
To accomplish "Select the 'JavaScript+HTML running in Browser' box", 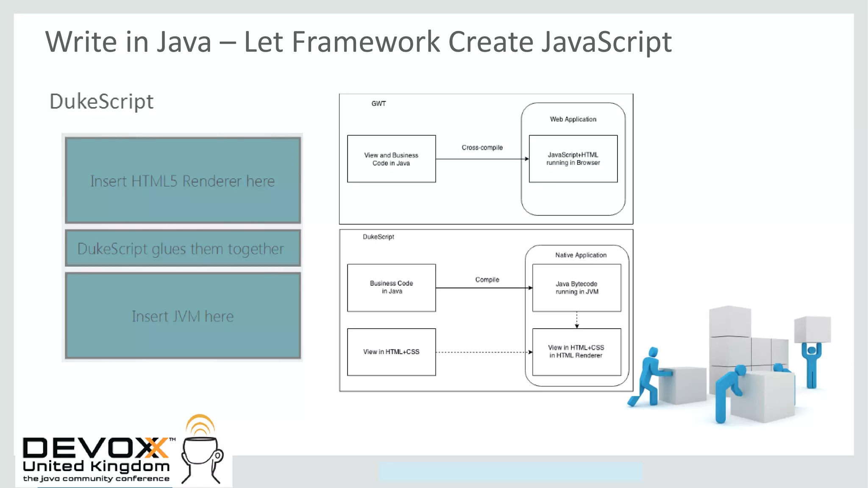I will click(x=573, y=159).
